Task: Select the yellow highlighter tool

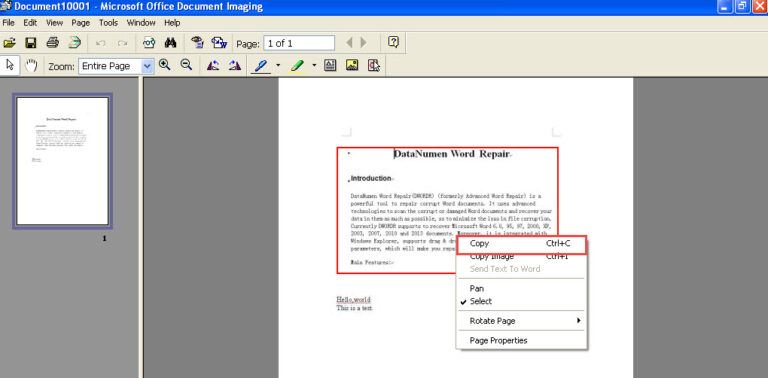Action: click(x=297, y=66)
